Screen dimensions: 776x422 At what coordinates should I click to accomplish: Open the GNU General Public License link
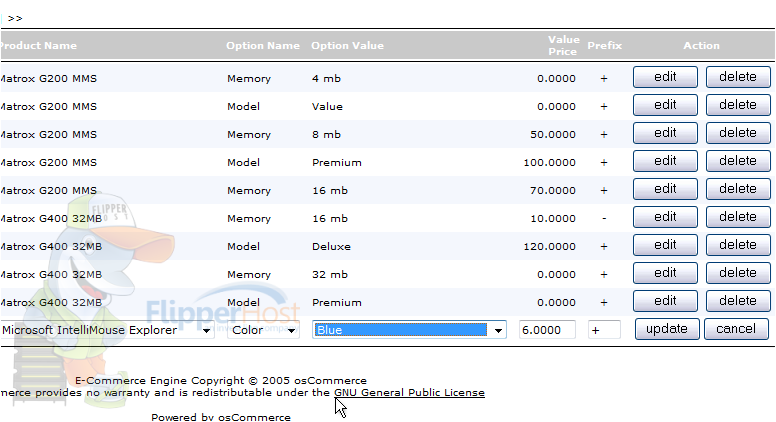tap(409, 392)
